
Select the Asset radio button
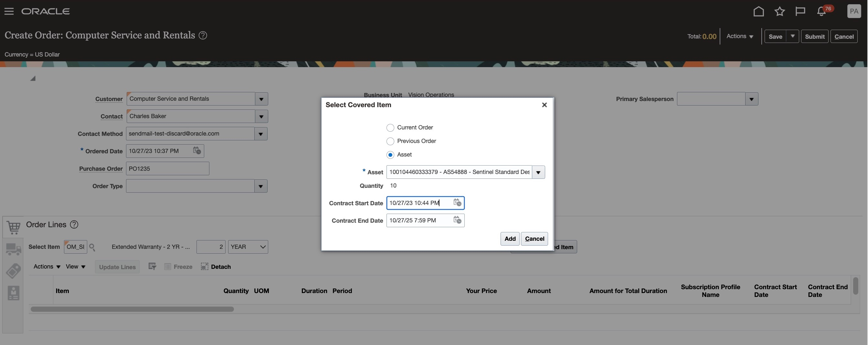[x=390, y=155]
